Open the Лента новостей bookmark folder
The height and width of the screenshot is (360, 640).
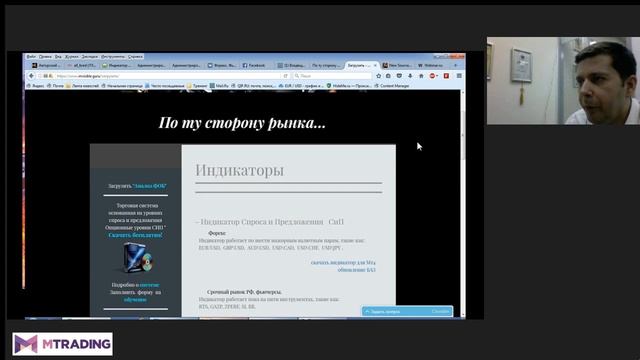(82, 86)
